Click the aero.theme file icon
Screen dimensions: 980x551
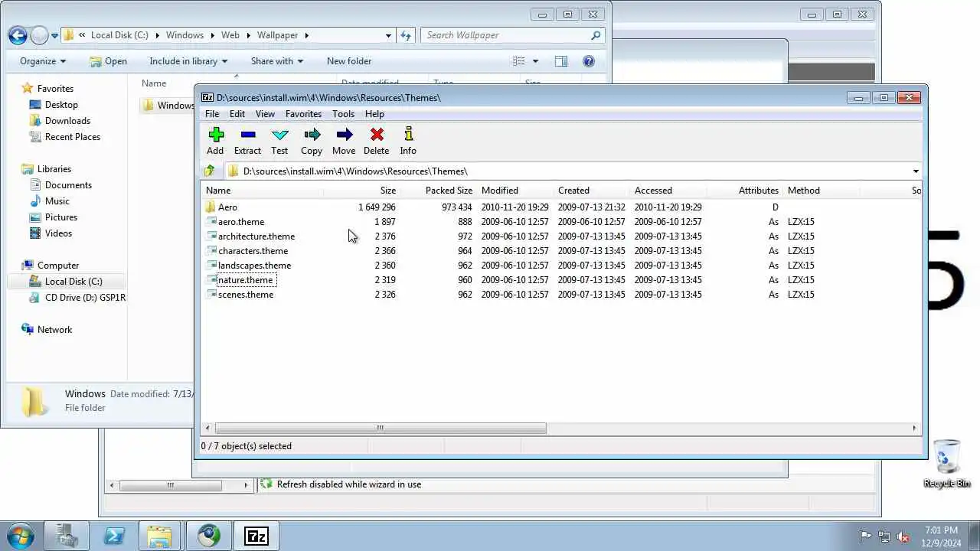coord(211,221)
